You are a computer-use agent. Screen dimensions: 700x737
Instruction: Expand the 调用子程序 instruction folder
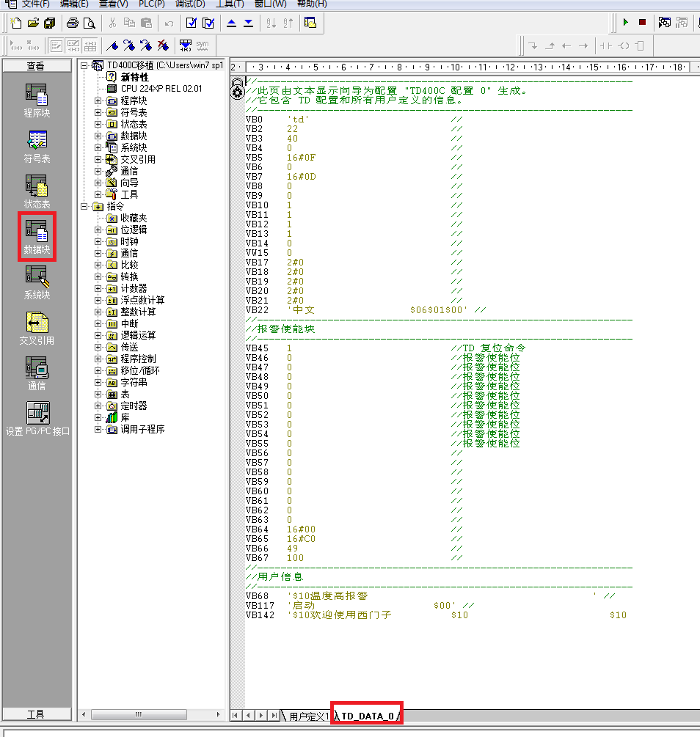point(98,429)
